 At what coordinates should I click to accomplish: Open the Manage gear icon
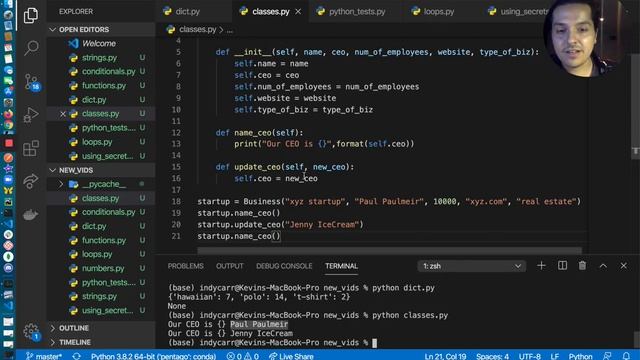[x=31, y=331]
